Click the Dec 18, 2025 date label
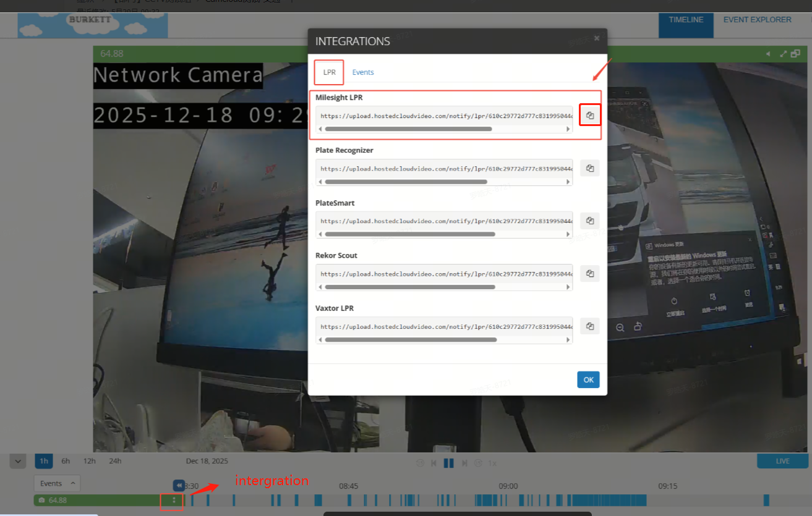812x516 pixels. (207, 461)
